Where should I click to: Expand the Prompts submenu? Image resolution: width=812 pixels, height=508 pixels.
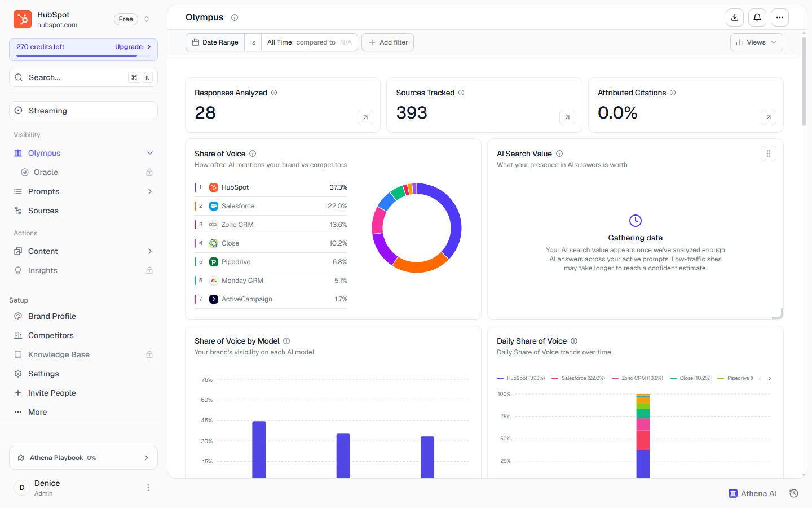pyautogui.click(x=150, y=191)
